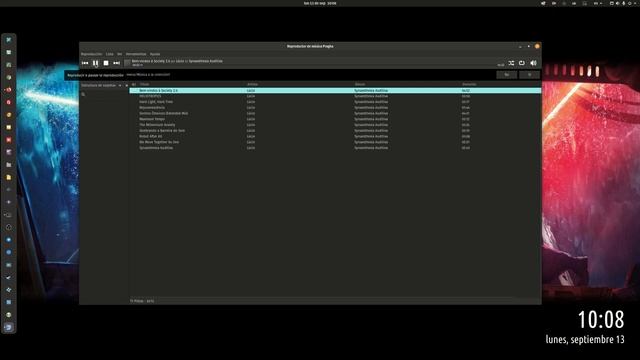Screen dimensions: 640x360
Task: Skip to the previous track
Action: click(x=85, y=63)
